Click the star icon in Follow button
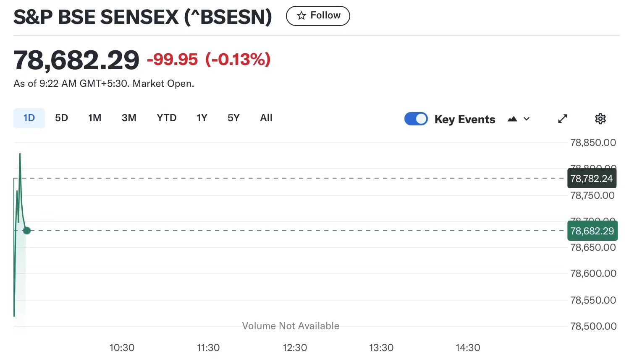This screenshot has width=637, height=364. tap(301, 16)
